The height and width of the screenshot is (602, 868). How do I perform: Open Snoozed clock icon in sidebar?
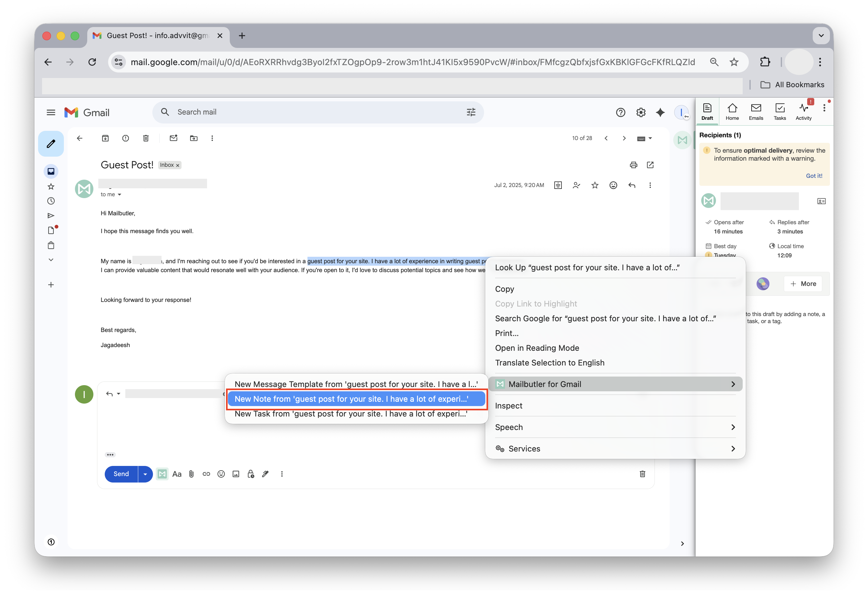pos(51,201)
